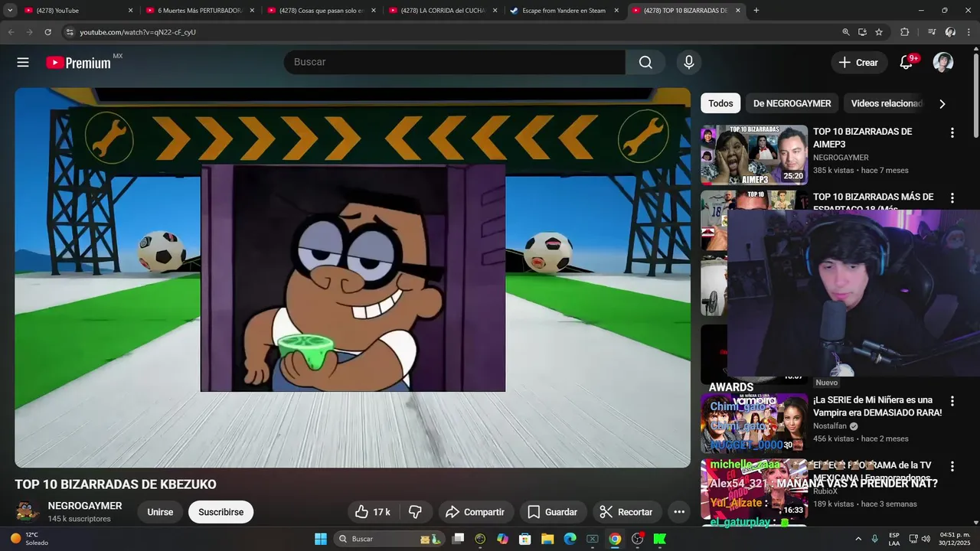Bookmark this page with star
The height and width of the screenshot is (551, 980).
[879, 32]
